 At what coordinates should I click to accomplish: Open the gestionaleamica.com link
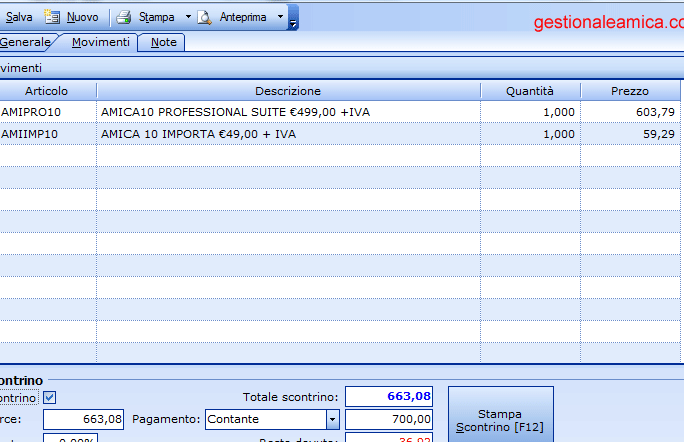coord(607,21)
